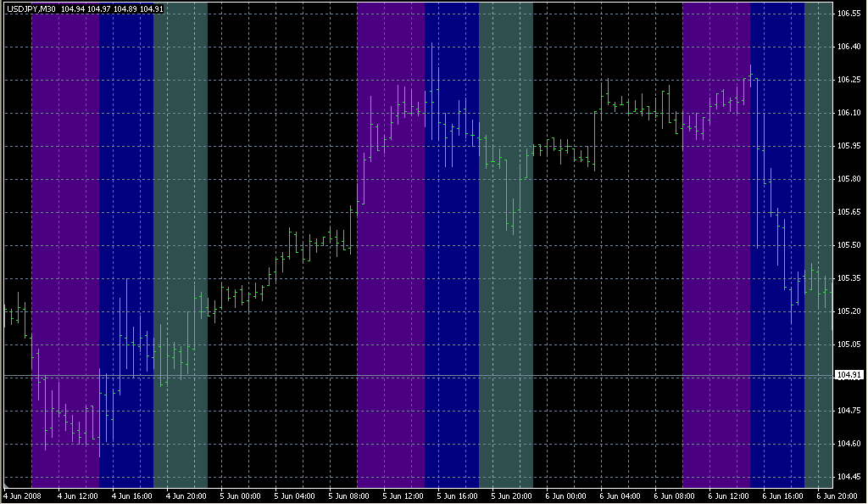868x504 pixels.
Task: Select the 5 Jun 08:00 time label
Action: [349, 496]
